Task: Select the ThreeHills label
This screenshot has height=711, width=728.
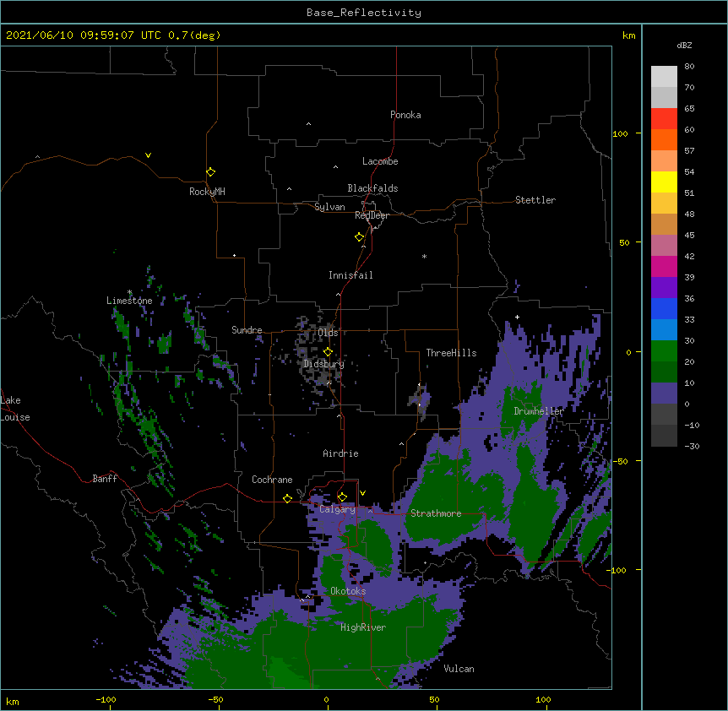Action: click(451, 353)
